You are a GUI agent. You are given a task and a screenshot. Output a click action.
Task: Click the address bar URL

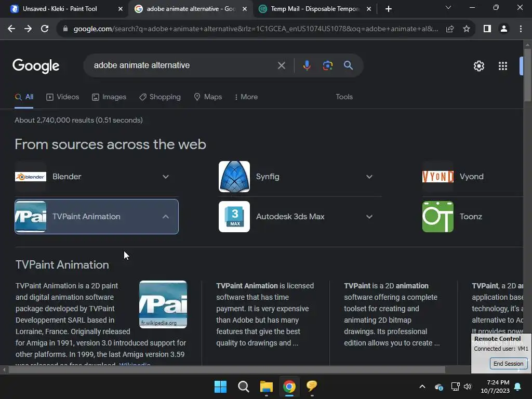click(x=256, y=29)
